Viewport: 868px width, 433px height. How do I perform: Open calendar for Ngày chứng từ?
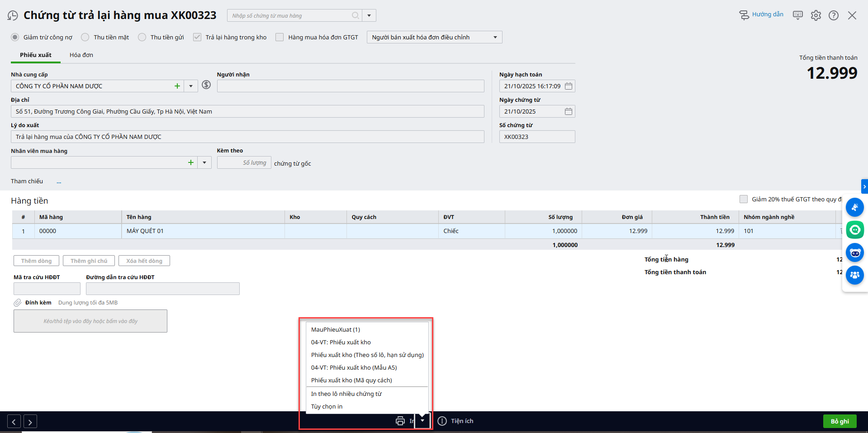(569, 111)
